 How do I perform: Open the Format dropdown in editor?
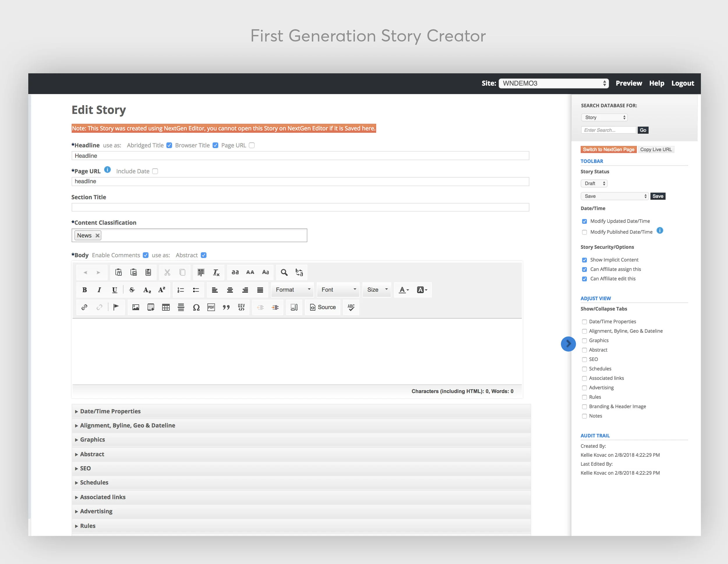click(293, 290)
